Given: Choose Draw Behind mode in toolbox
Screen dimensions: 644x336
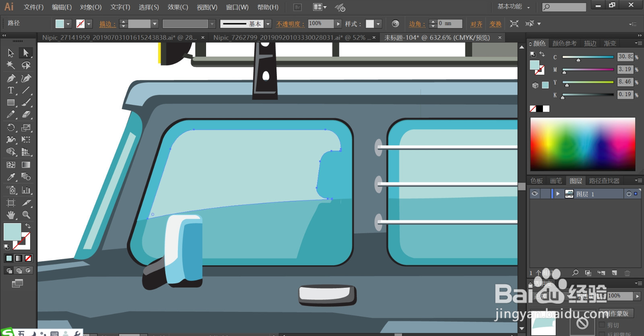Looking at the screenshot, I should 19,270.
